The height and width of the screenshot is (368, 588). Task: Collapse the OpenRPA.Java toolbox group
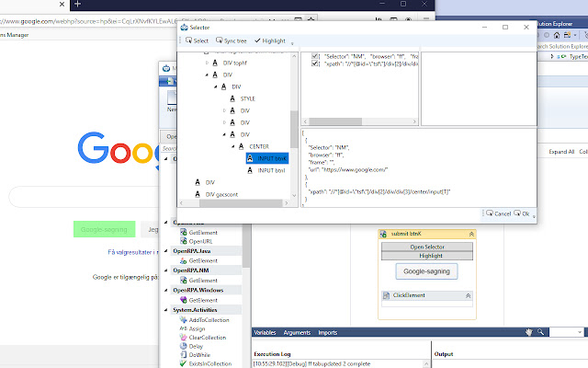(166, 251)
